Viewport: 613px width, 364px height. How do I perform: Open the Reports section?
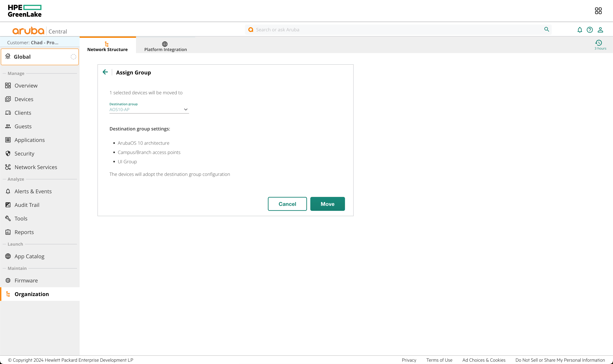pyautogui.click(x=24, y=232)
